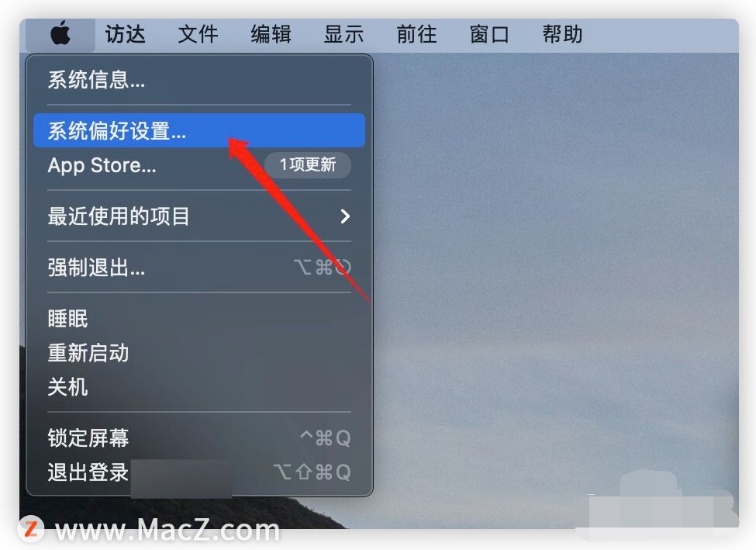The image size is (756, 550).
Task: Choose 关机 to shut down
Action: click(x=199, y=387)
